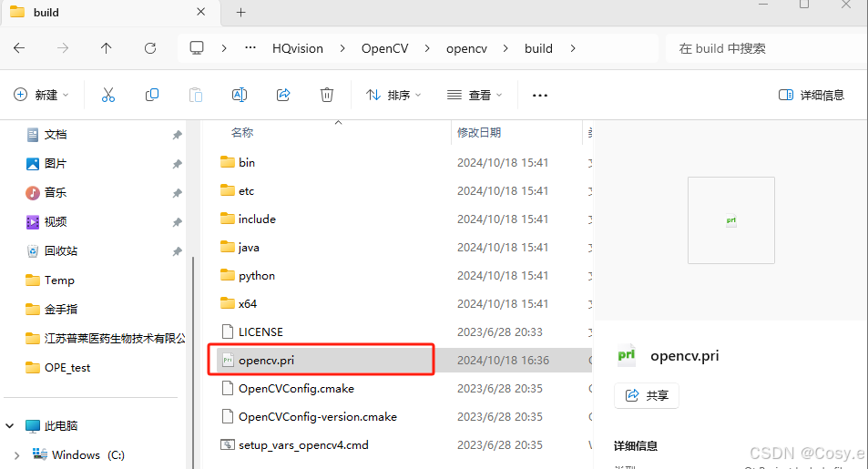Unpin 文档 using its pin icon
The width and height of the screenshot is (868, 469).
point(177,135)
